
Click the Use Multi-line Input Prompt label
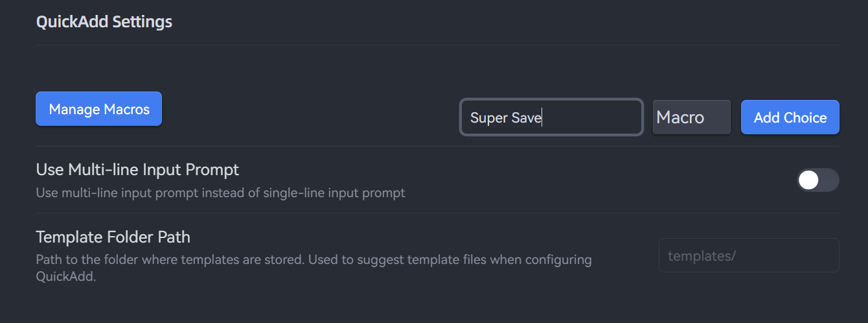click(137, 170)
